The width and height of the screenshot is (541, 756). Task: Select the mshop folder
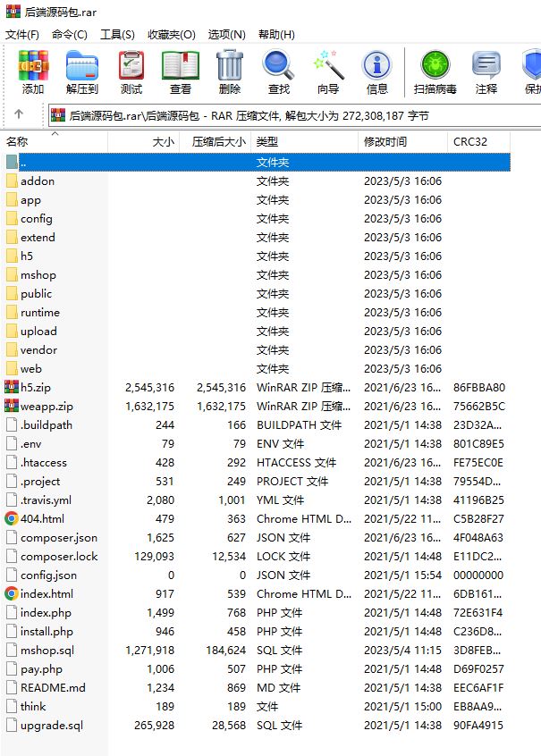[x=38, y=275]
